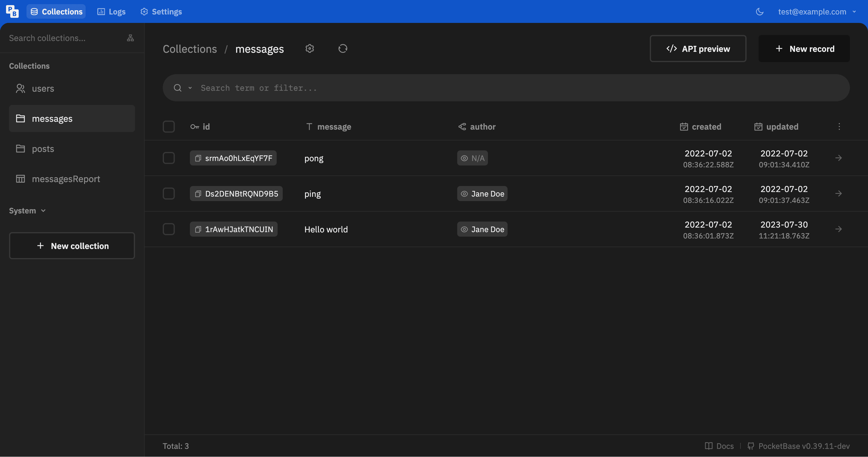Go to Collections breadcrumb link

coord(190,49)
